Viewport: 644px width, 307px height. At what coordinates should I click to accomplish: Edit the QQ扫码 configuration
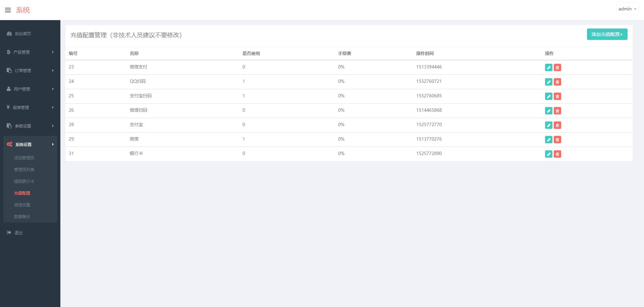[x=549, y=82]
